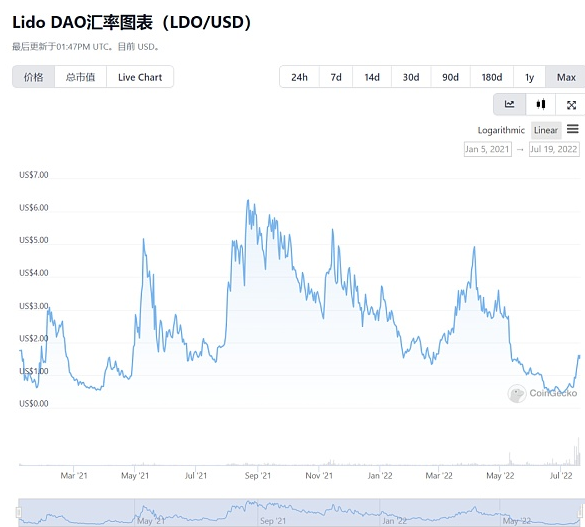Switch to candlestick chart icon
Image resolution: width=585 pixels, height=527 pixels.
point(541,104)
